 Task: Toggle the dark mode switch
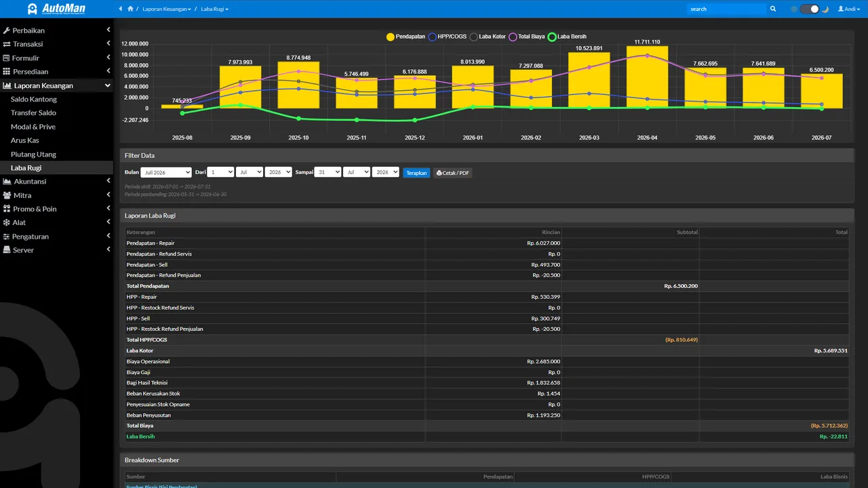pyautogui.click(x=810, y=9)
